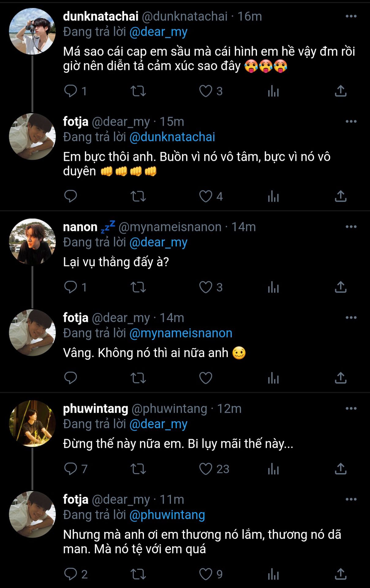The image size is (370, 588).
Task: View analytics for dunknatachai's tweet
Action: [x=273, y=91]
